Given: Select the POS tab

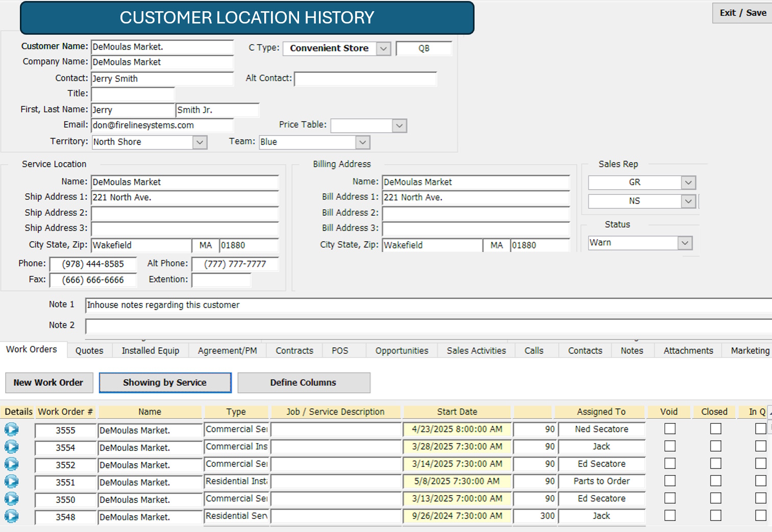Looking at the screenshot, I should pyautogui.click(x=340, y=350).
